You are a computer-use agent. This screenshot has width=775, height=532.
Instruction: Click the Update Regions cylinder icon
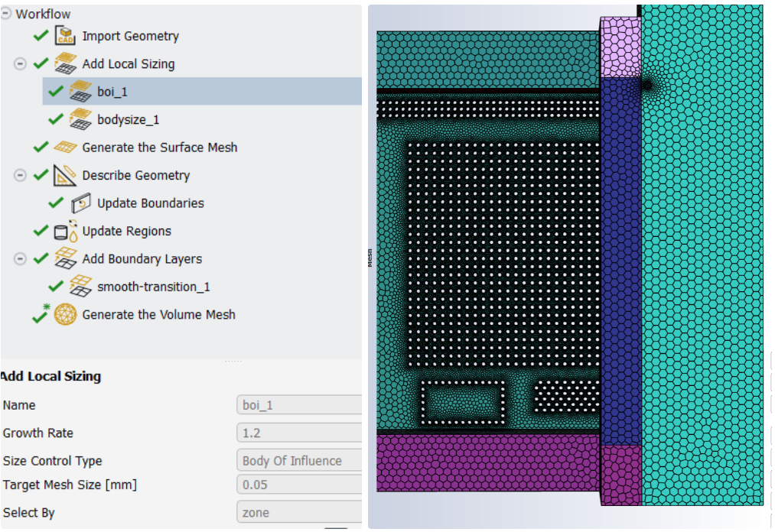tap(65, 231)
